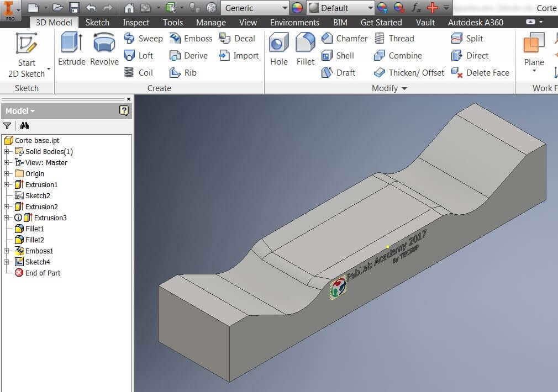
Task: Select the Extrude tool
Action: (72, 49)
